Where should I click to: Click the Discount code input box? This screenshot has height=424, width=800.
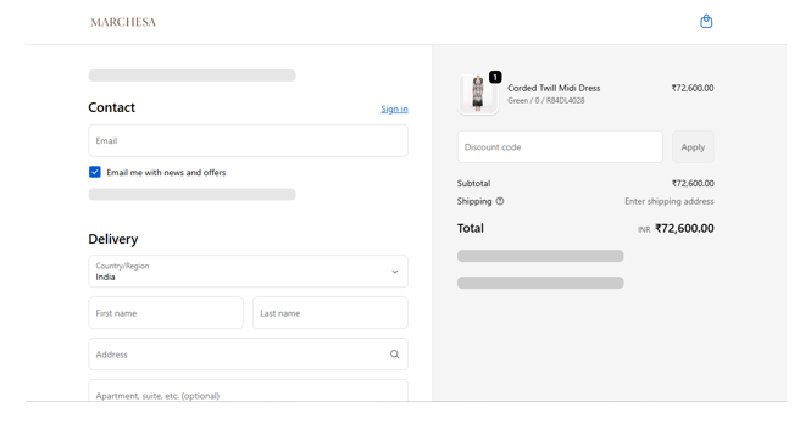559,147
